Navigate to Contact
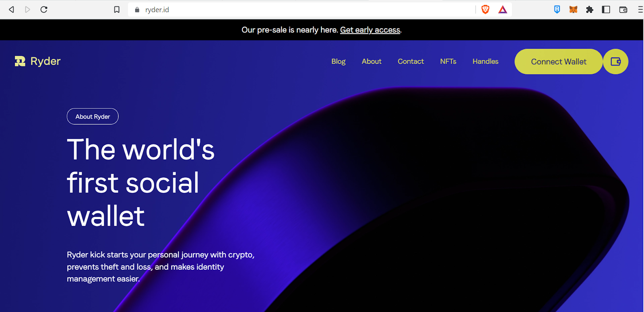This screenshot has height=312, width=644. [411, 62]
